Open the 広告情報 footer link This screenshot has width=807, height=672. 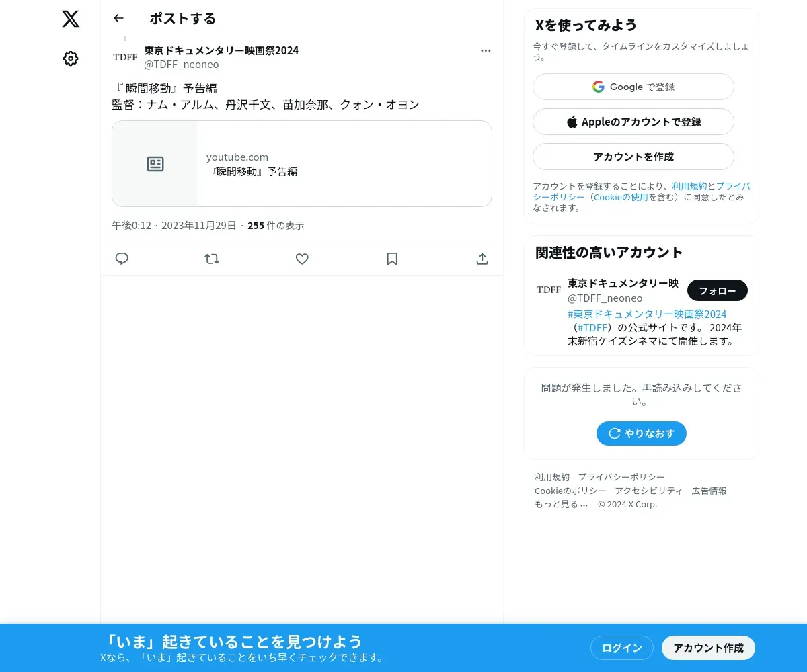tap(709, 491)
